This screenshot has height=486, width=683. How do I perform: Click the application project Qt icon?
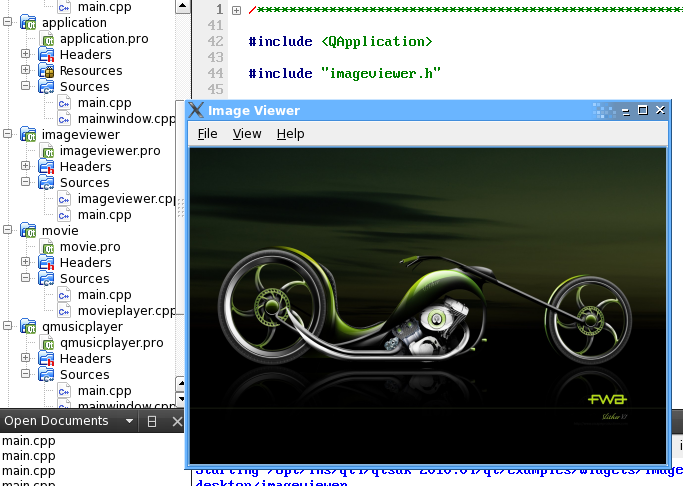tap(29, 23)
